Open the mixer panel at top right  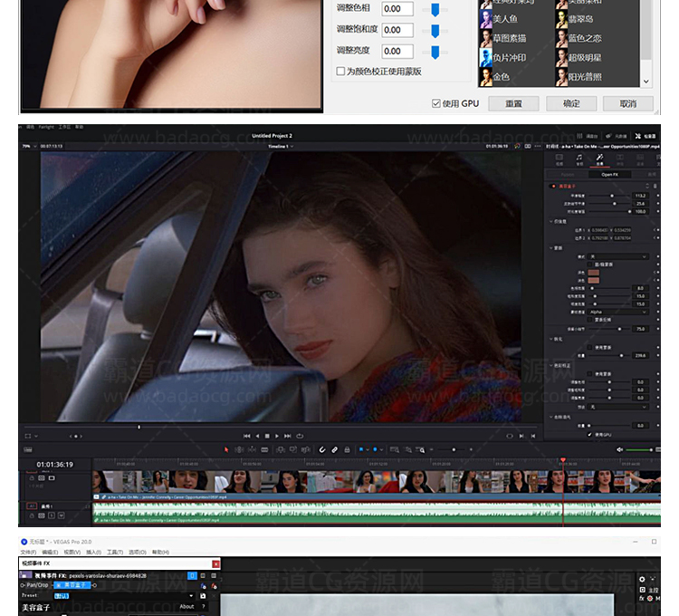click(588, 136)
